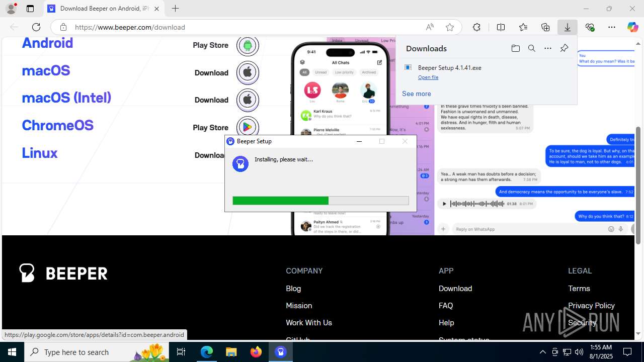Select the Beeper Setup 4.1.41.exe entry
The image size is (644, 362).
pyautogui.click(x=449, y=67)
